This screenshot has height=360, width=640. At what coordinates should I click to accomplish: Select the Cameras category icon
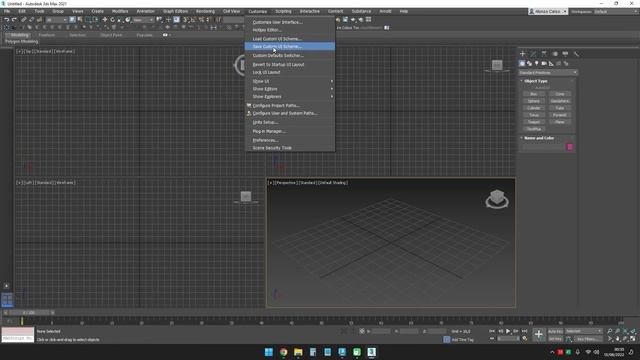click(544, 63)
